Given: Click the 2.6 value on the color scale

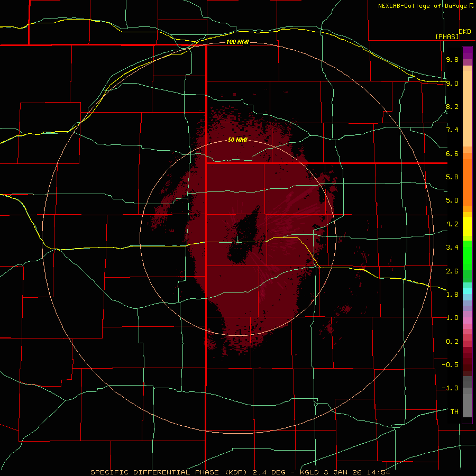Looking at the screenshot, I should point(452,271).
